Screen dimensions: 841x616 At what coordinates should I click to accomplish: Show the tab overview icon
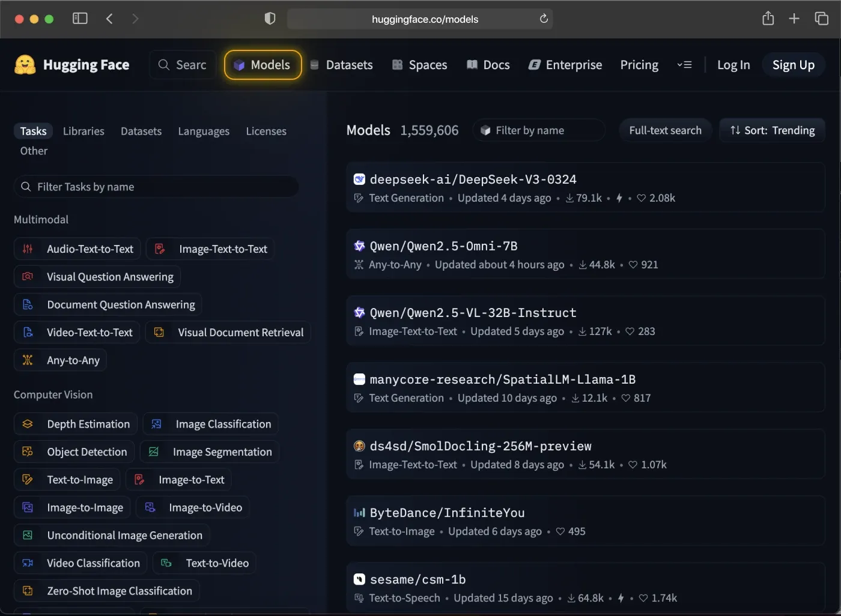click(821, 19)
